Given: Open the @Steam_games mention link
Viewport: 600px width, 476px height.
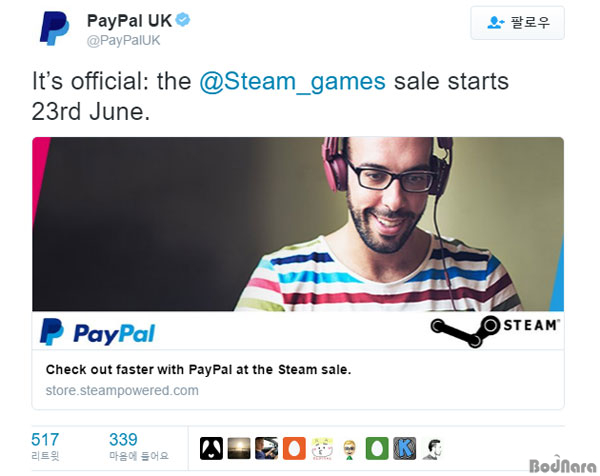Looking at the screenshot, I should pyautogui.click(x=292, y=82).
